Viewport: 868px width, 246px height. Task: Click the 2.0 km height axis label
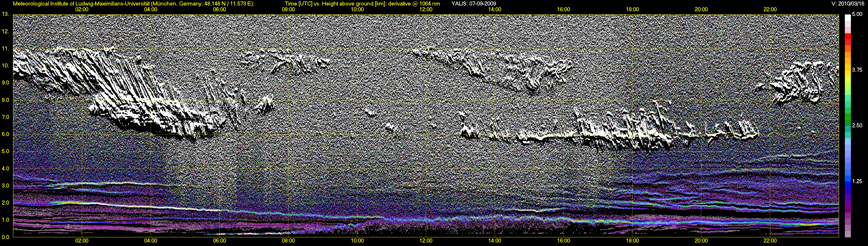pos(5,203)
